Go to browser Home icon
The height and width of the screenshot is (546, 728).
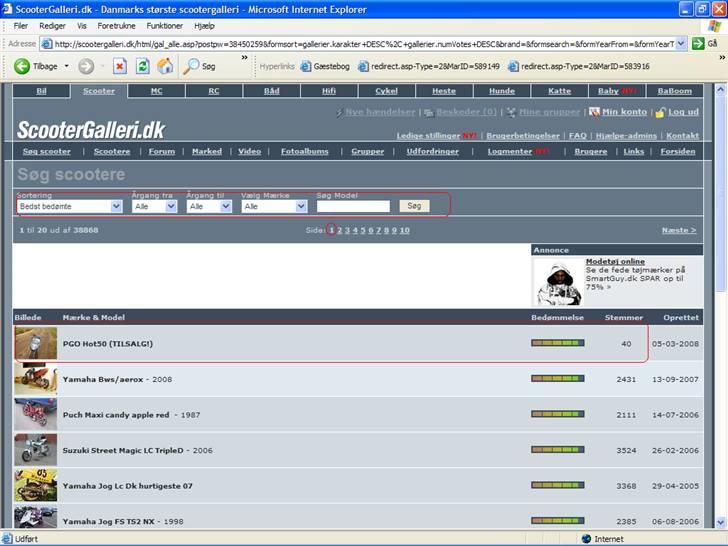point(165,67)
